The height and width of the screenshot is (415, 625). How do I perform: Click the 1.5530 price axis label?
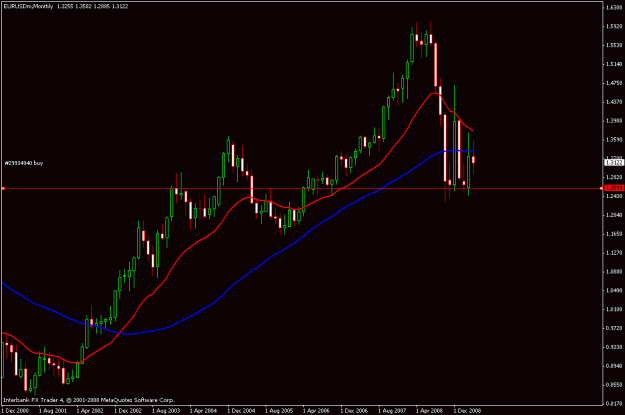click(615, 45)
